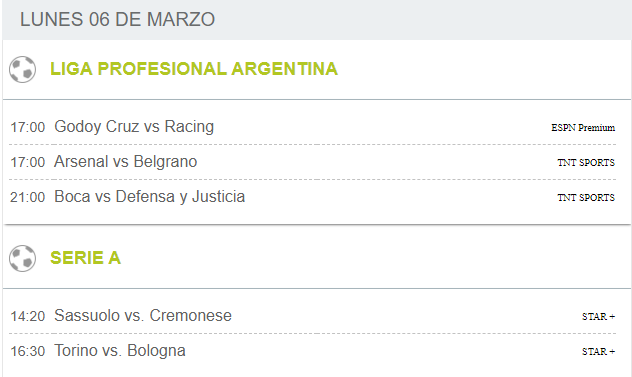Select the Arsenal vs Belgrano match
The height and width of the screenshot is (377, 632).
[125, 162]
